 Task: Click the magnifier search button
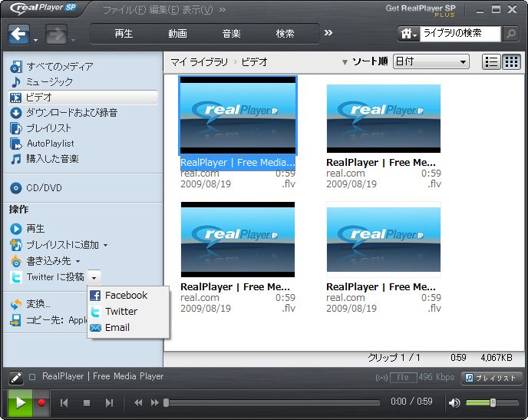tap(511, 34)
